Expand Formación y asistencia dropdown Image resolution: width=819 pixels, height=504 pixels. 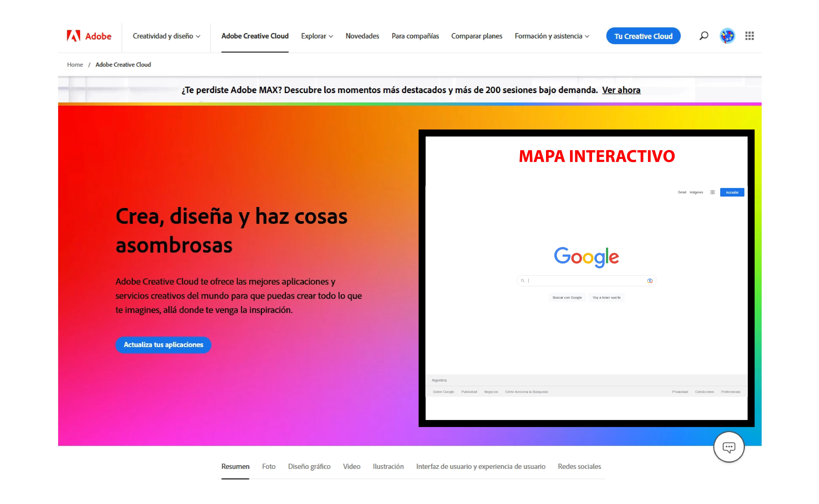552,36
